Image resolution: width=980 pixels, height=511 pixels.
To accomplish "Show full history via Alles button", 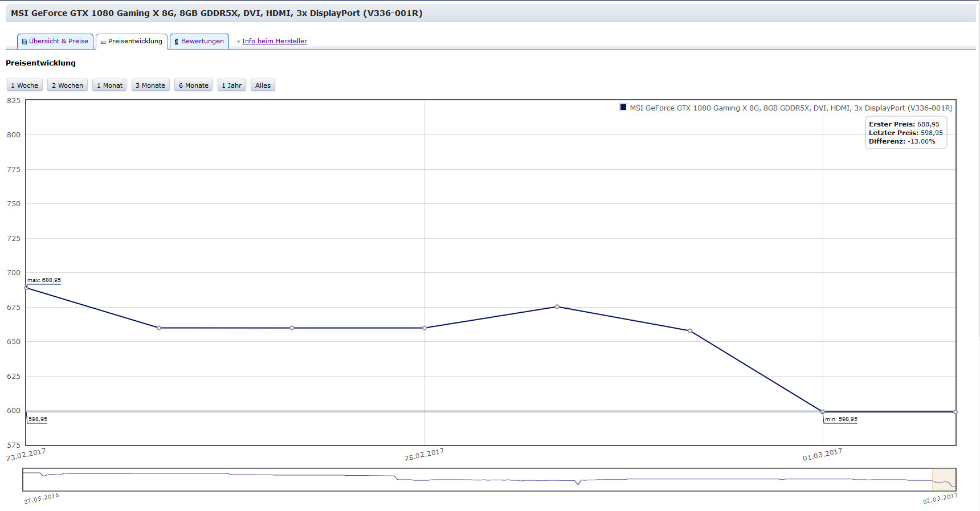I will tap(263, 85).
